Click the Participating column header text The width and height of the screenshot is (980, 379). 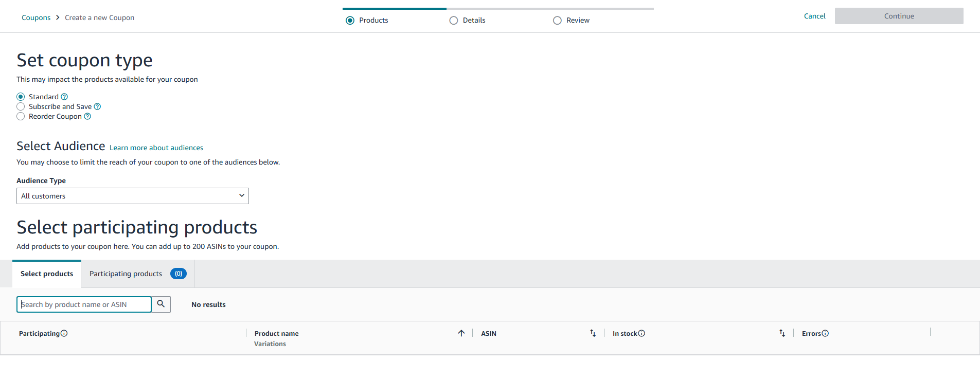click(39, 333)
